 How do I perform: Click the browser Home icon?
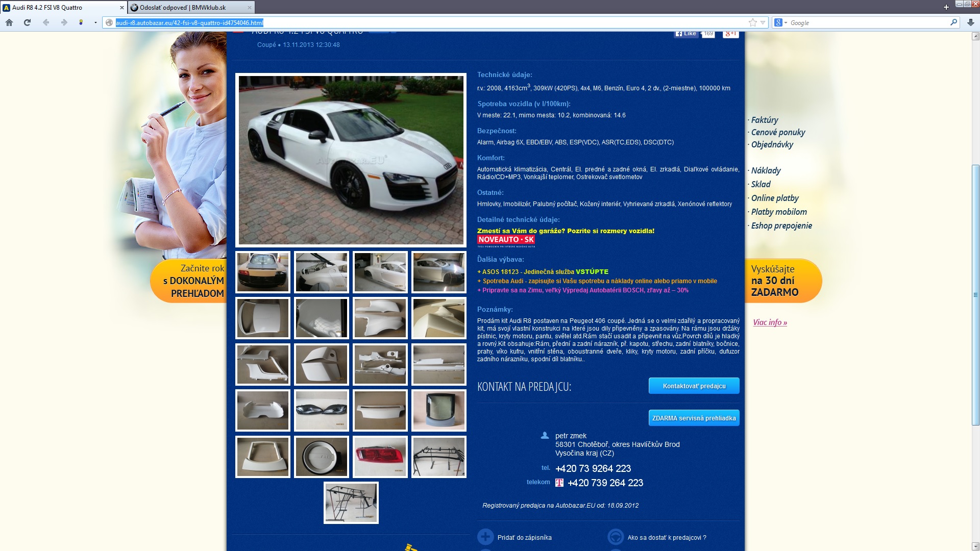(9, 22)
